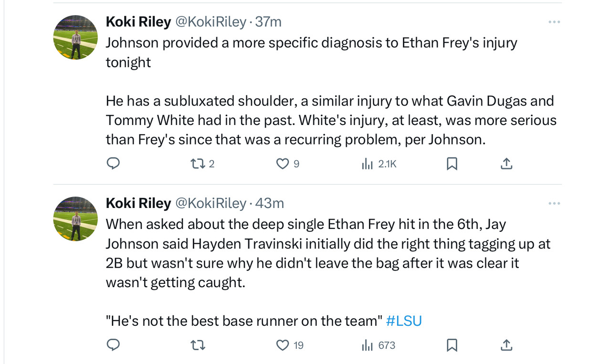Click Koki Riley's avatar on the first tweet

tap(75, 37)
